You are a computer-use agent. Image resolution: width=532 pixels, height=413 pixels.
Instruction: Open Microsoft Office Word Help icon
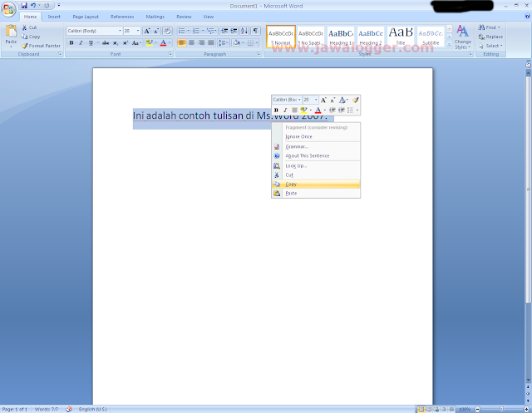click(x=527, y=16)
